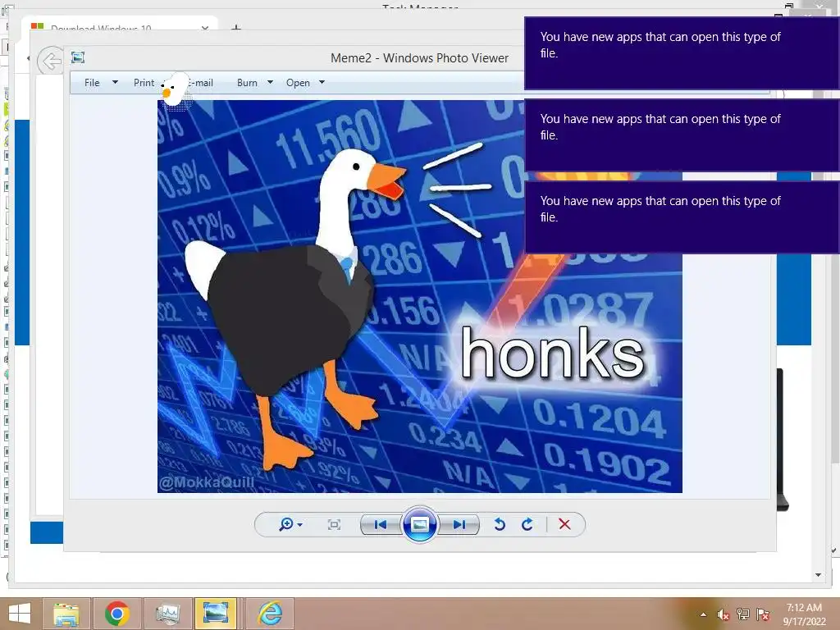This screenshot has width=840, height=630.
Task: Open the File menu in Photo Viewer
Action: point(92,83)
